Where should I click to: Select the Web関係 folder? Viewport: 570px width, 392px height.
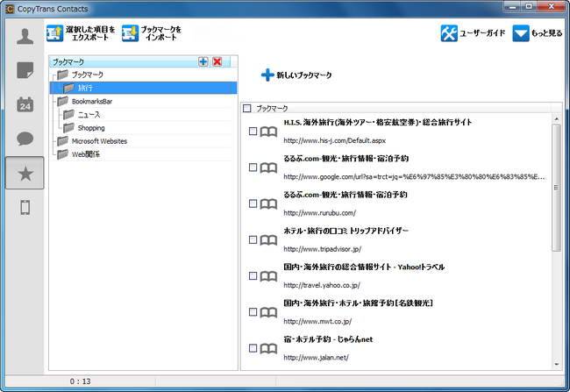pos(86,154)
